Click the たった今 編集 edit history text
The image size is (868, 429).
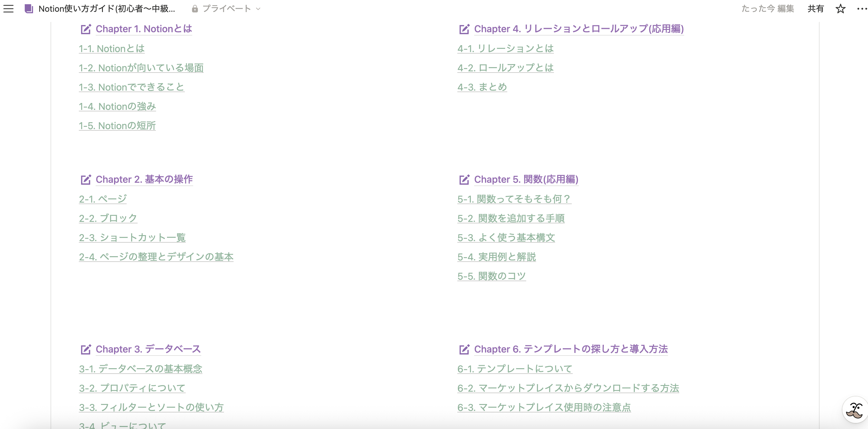coord(768,9)
